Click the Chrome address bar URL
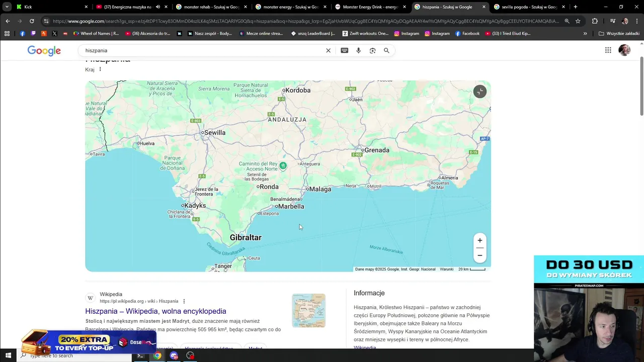Image resolution: width=644 pixels, height=362 pixels. [x=305, y=21]
